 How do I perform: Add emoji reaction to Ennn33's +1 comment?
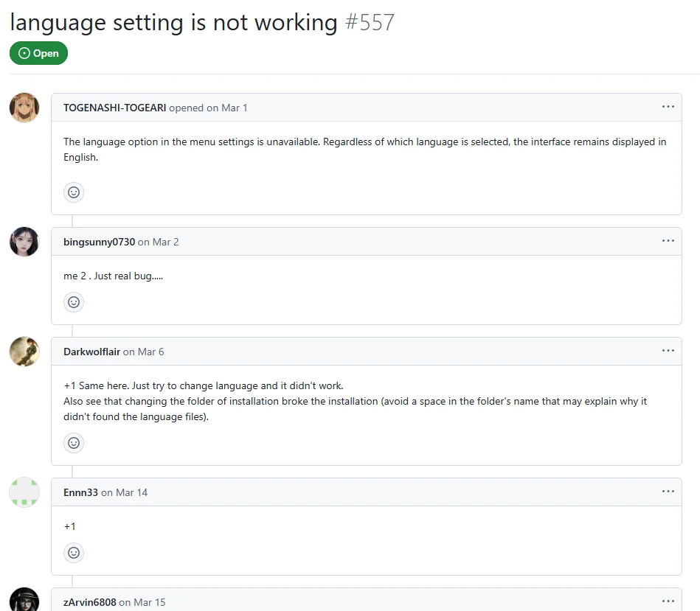pyautogui.click(x=74, y=553)
